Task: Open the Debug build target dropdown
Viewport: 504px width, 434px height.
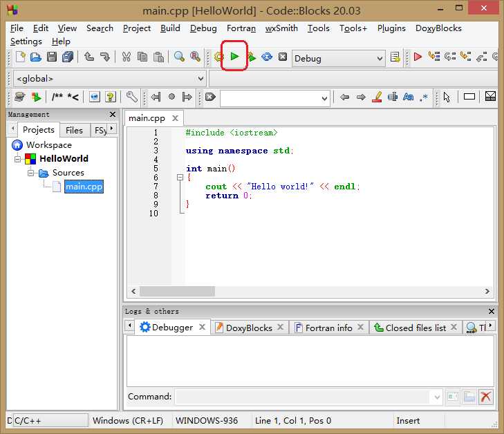Action: (380, 59)
